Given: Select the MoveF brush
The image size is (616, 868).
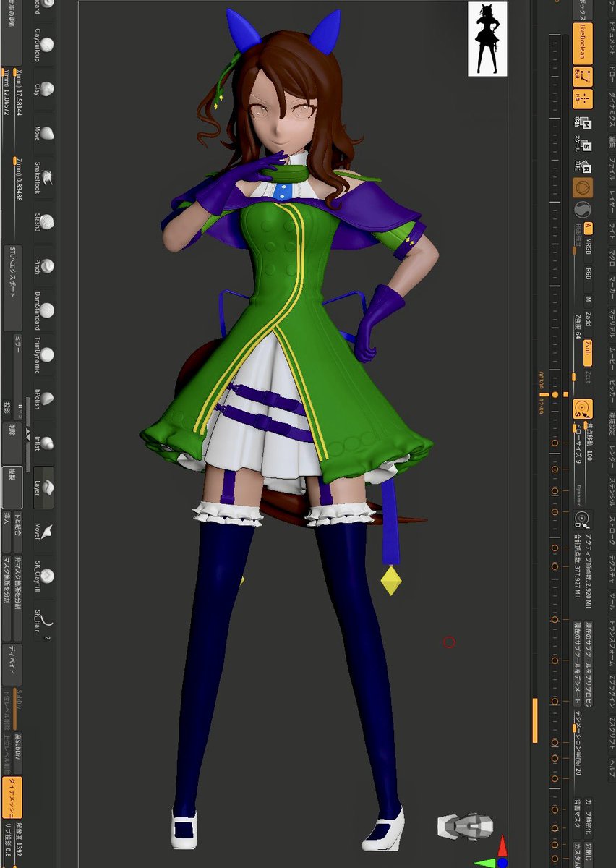Looking at the screenshot, I should (44, 532).
